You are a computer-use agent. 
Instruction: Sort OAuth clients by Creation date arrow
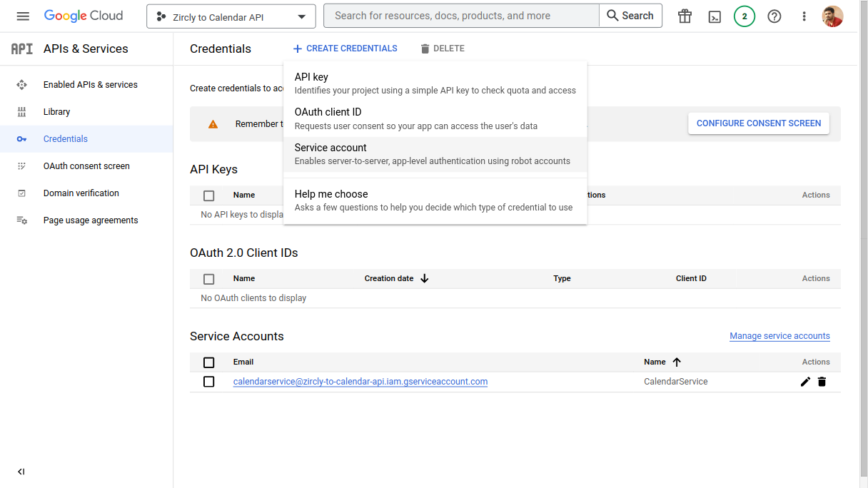(425, 278)
